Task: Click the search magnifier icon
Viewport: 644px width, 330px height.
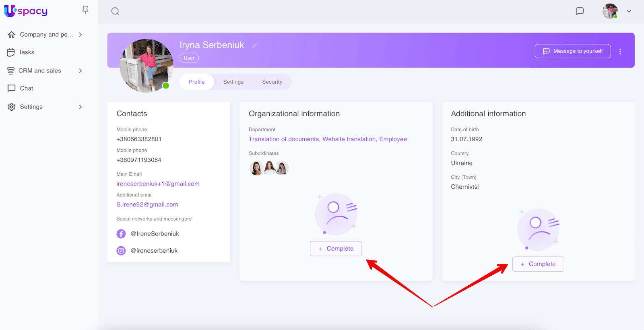Action: [115, 11]
